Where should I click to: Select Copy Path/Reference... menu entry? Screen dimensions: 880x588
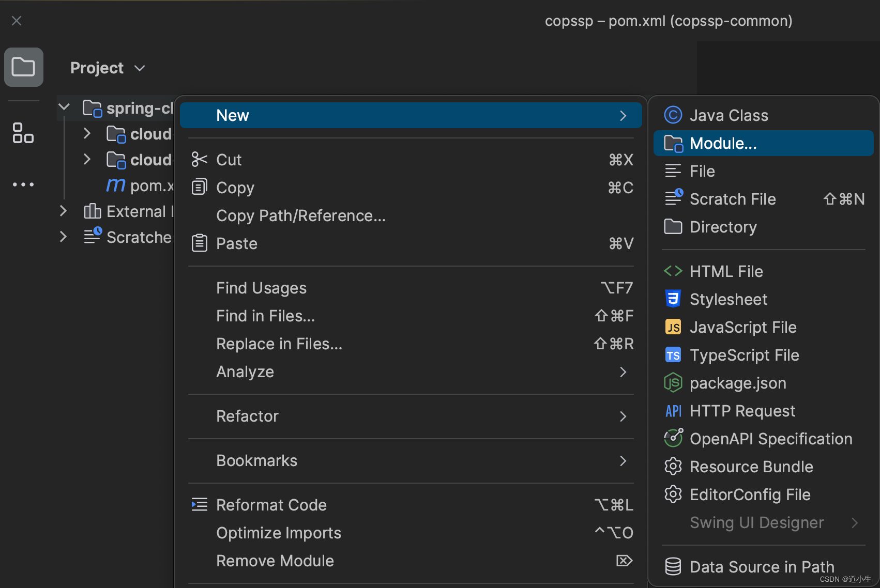pos(301,215)
